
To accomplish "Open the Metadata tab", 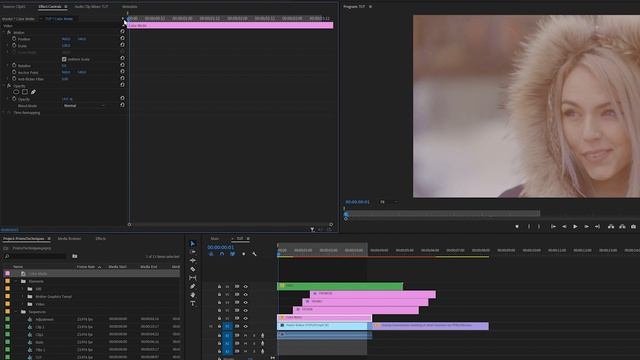I will 130,7.
